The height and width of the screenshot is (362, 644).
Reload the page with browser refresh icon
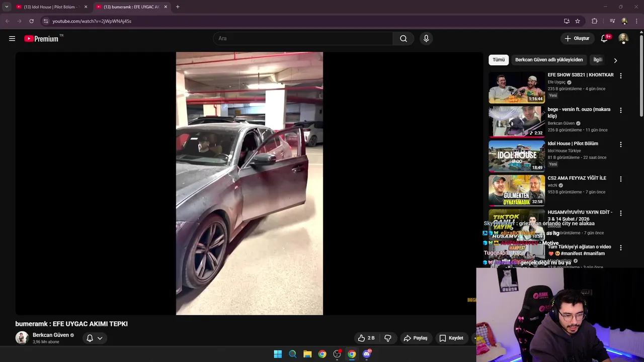31,21
